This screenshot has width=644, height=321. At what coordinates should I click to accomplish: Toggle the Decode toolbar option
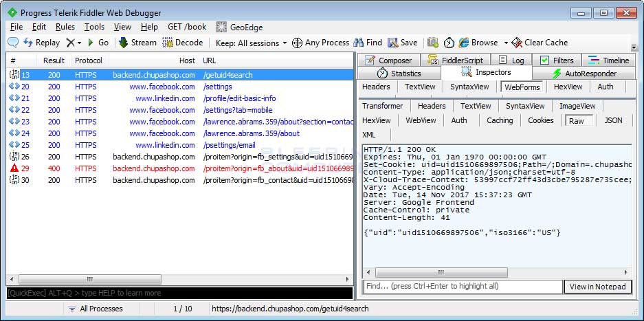click(x=183, y=43)
